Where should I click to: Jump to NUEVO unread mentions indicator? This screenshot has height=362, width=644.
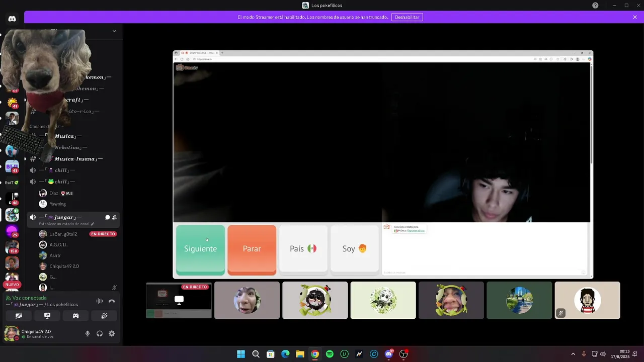tap(12, 285)
